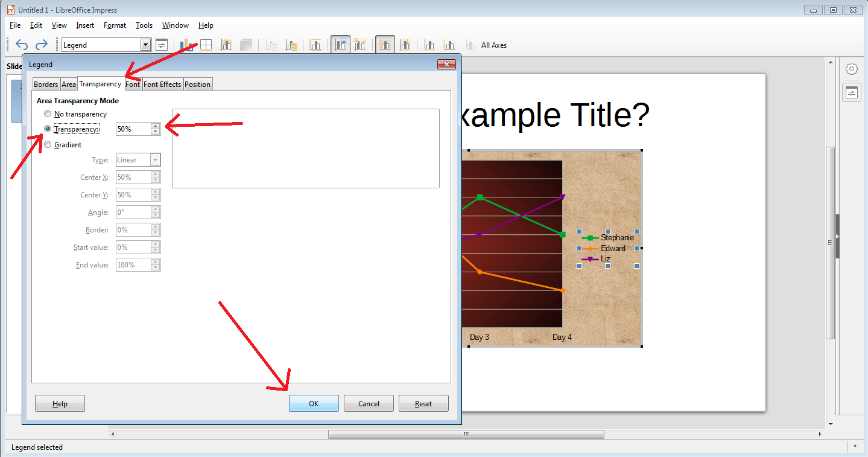Click the Edward legend entry in the chart
Viewport: 868px width, 457px height.
coord(604,248)
